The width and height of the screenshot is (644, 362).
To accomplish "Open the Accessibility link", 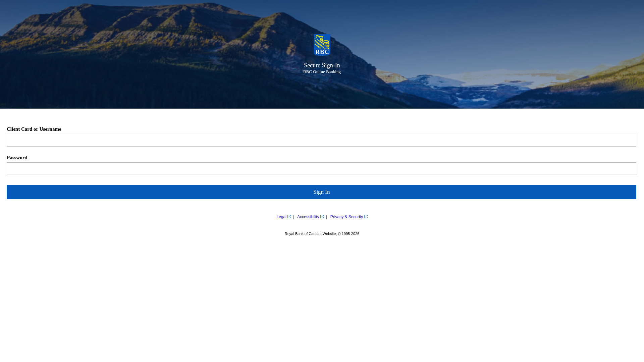I will [x=308, y=217].
